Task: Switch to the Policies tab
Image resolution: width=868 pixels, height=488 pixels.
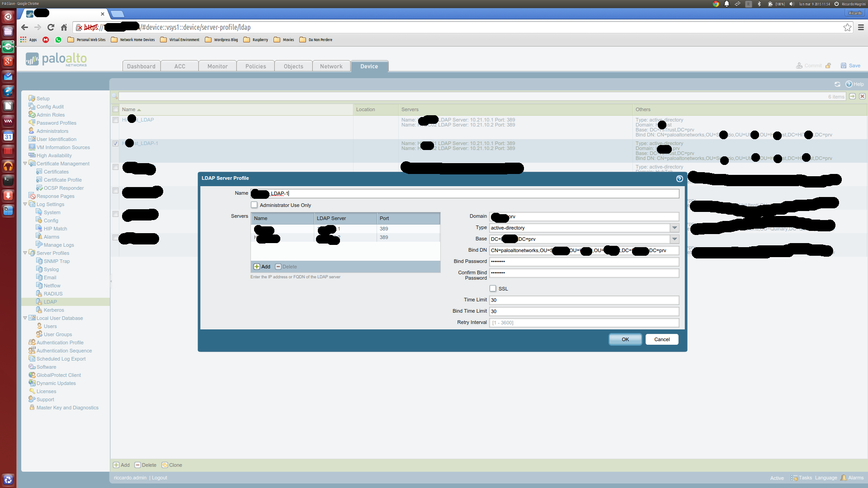Action: coord(255,66)
